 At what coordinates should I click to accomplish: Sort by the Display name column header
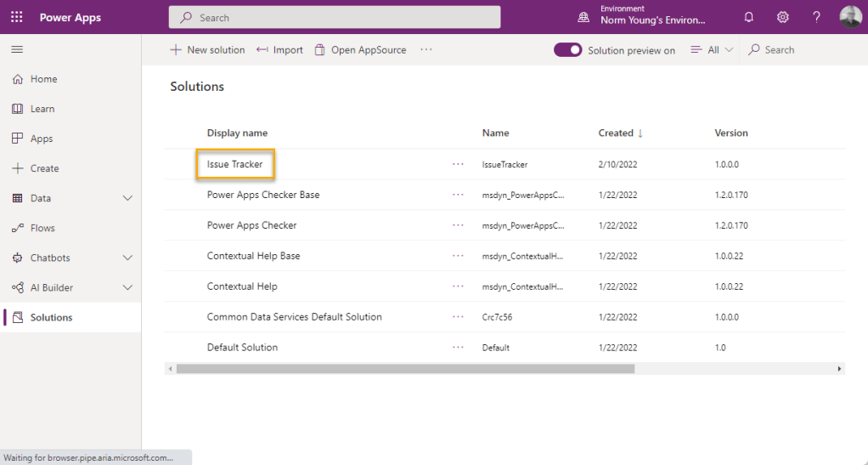[x=237, y=133]
